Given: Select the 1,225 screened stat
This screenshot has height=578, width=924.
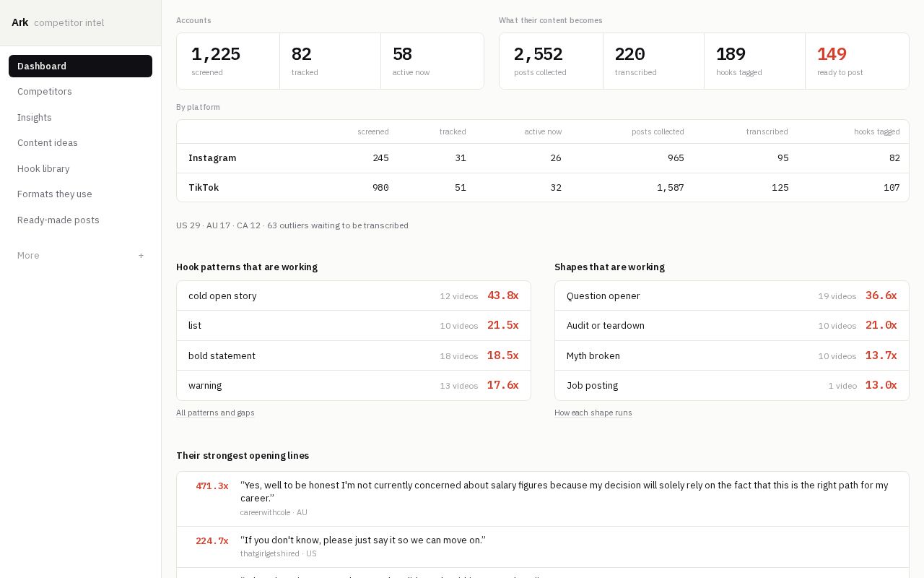Looking at the screenshot, I should pos(228,61).
